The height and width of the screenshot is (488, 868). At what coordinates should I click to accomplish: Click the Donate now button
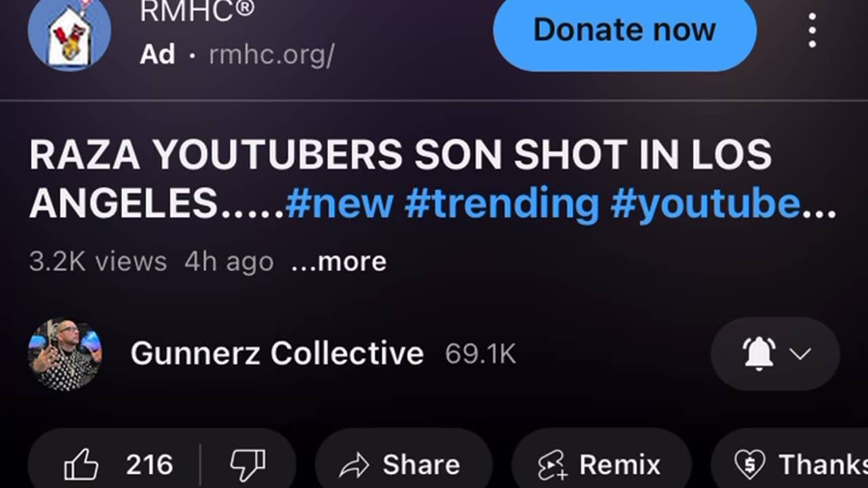(x=625, y=30)
